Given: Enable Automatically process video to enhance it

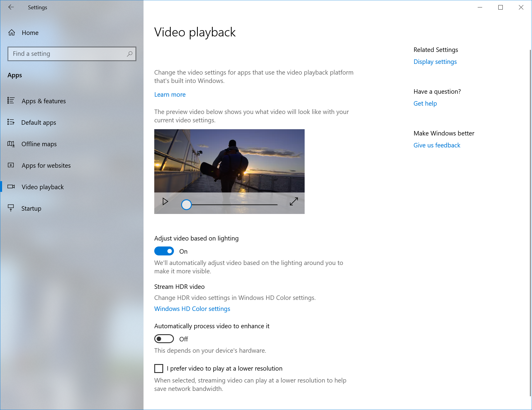Looking at the screenshot, I should pyautogui.click(x=164, y=339).
